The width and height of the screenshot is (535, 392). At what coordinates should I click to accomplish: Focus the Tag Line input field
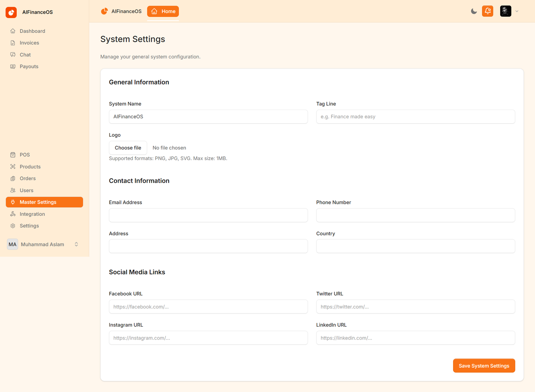[416, 117]
